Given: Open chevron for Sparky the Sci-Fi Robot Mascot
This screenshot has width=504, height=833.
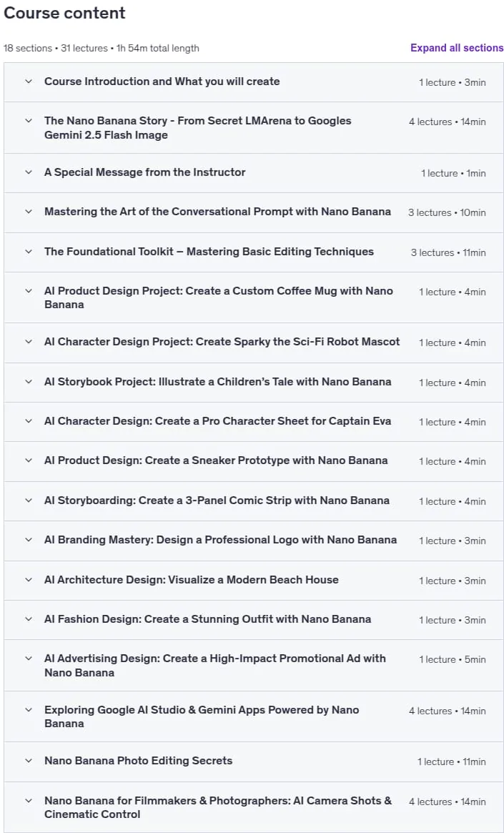Looking at the screenshot, I should pyautogui.click(x=29, y=342).
